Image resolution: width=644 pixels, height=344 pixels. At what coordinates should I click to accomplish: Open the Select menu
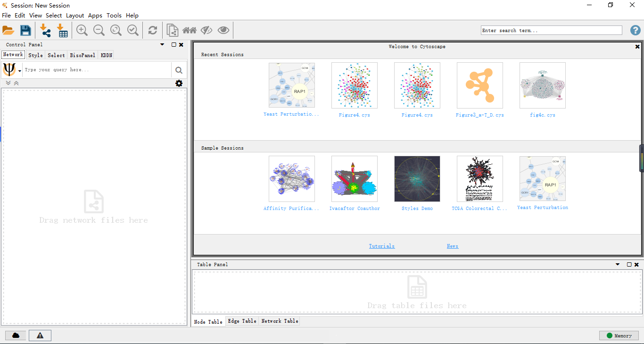pos(54,16)
